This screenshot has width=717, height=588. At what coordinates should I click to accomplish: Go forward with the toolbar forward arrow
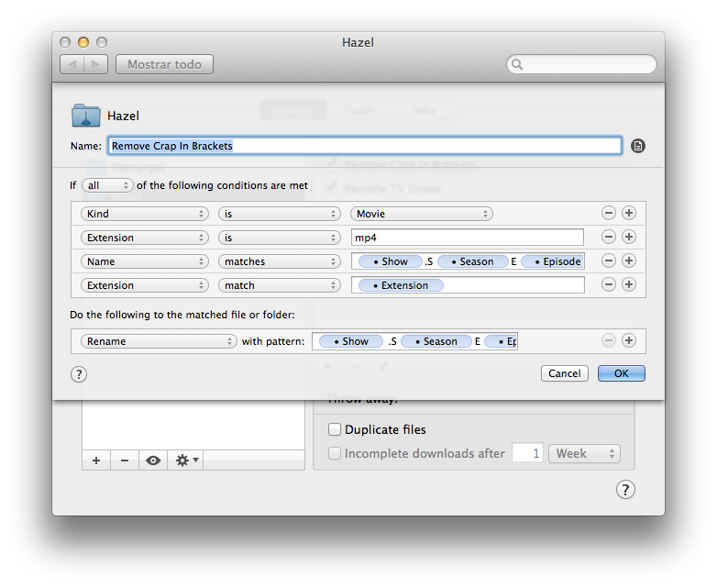point(95,64)
